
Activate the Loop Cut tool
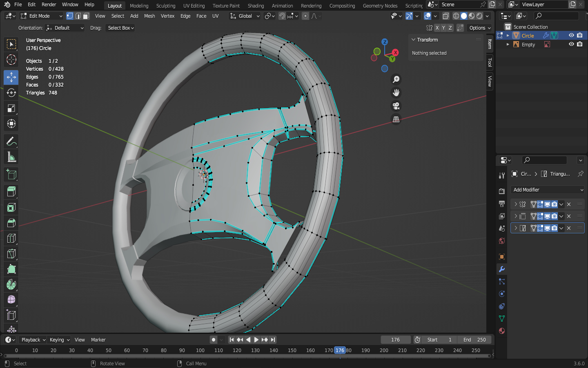[11, 238]
